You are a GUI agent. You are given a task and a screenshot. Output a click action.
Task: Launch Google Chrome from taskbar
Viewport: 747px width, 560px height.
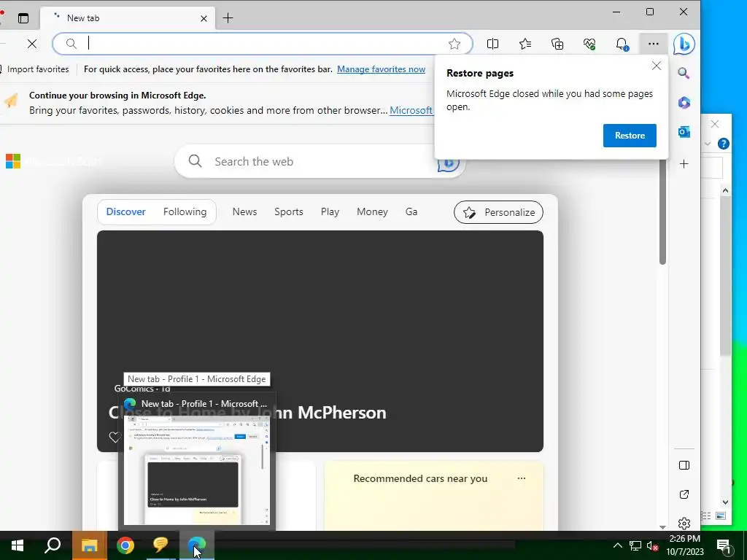pos(125,545)
